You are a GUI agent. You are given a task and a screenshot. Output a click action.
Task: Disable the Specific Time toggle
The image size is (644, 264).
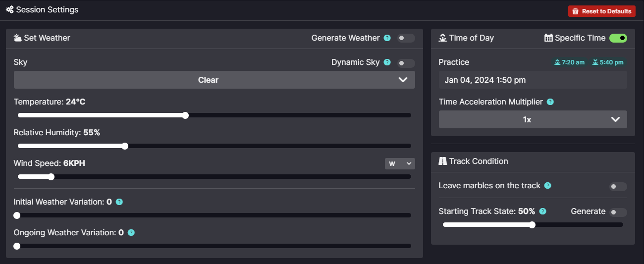618,38
